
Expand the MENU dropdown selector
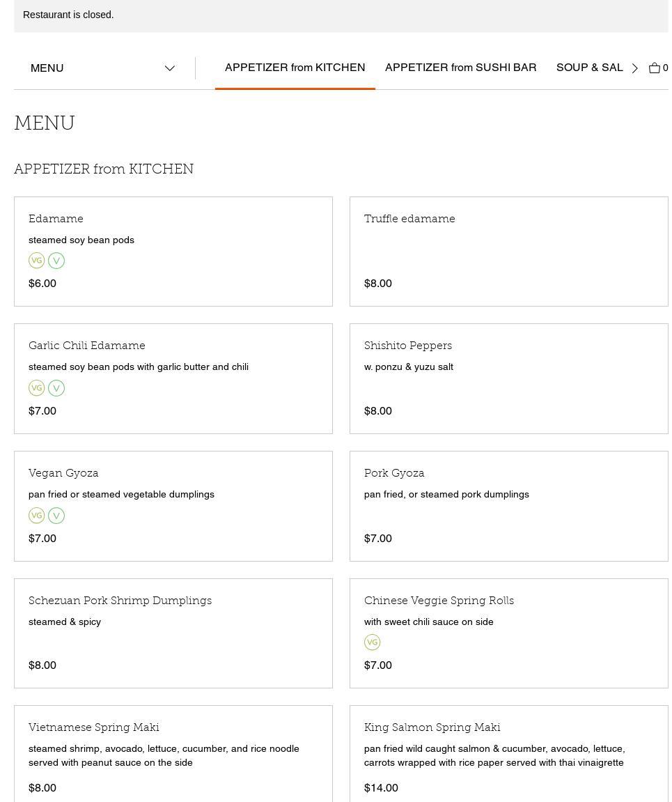(102, 68)
